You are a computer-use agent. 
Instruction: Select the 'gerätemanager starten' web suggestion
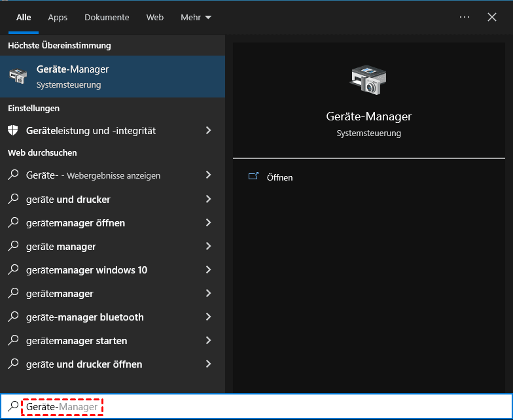pyautogui.click(x=77, y=341)
